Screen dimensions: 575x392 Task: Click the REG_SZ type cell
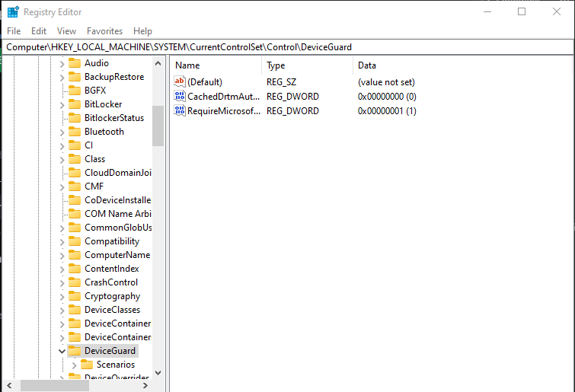click(281, 82)
